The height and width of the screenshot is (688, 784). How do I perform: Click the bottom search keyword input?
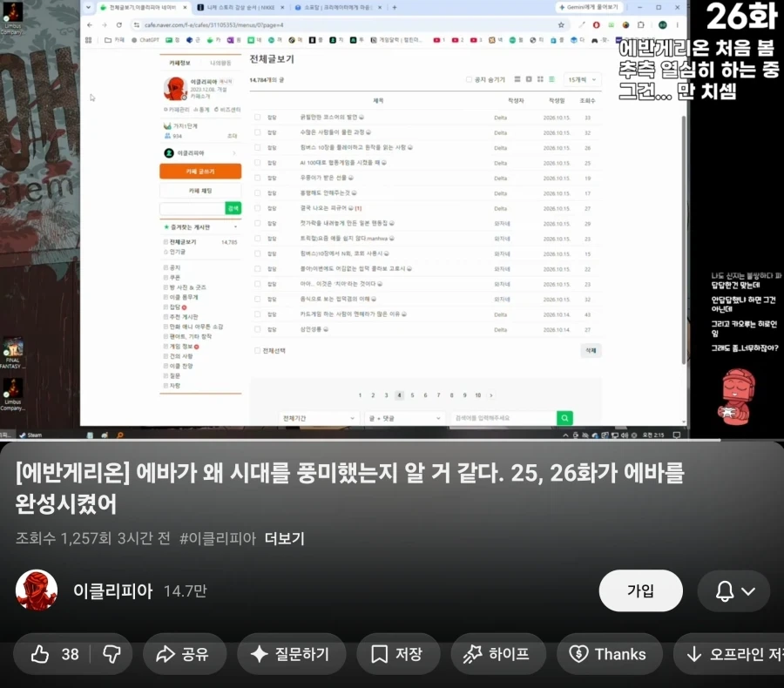[x=503, y=418]
